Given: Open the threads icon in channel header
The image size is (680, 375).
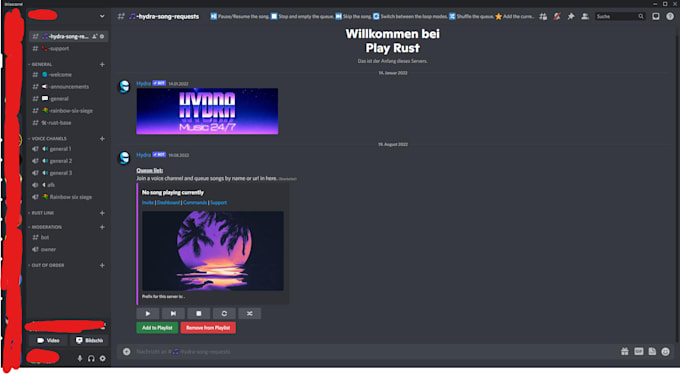Looking at the screenshot, I should click(543, 16).
